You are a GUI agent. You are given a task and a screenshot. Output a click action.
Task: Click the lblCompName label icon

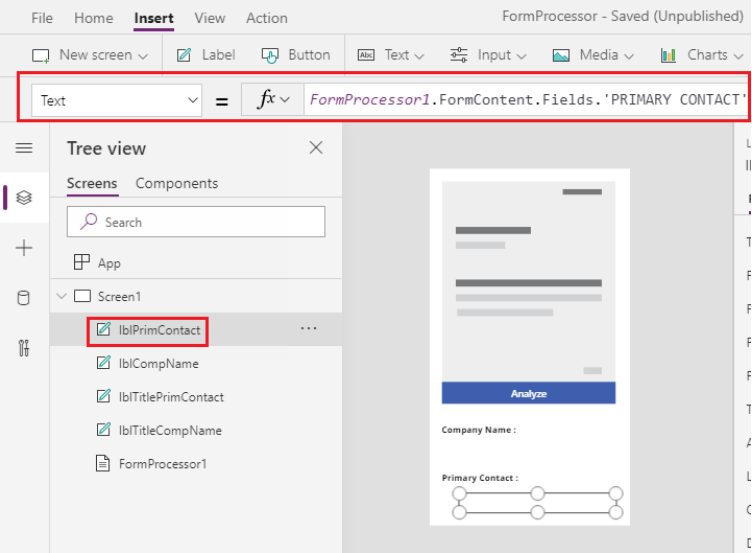point(104,363)
